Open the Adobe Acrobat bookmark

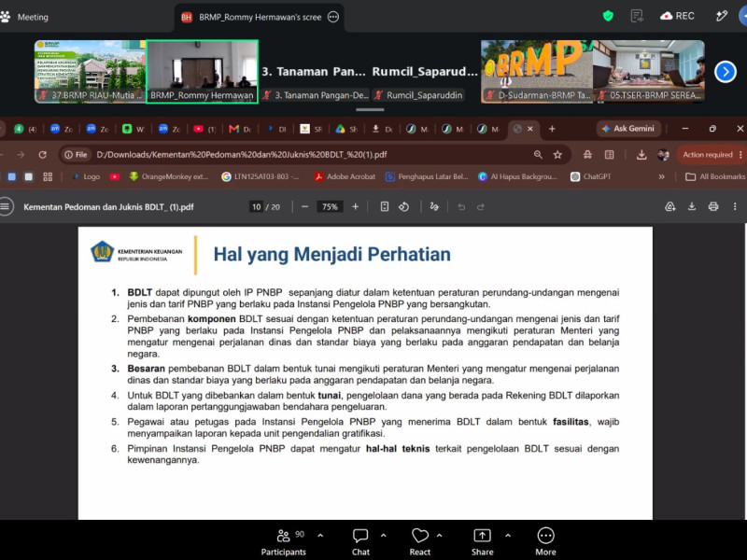point(345,176)
